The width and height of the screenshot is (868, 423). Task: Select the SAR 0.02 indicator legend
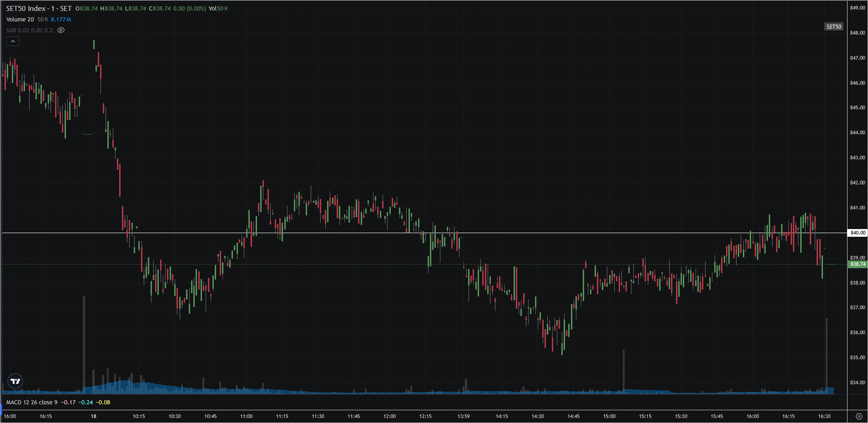(x=29, y=31)
